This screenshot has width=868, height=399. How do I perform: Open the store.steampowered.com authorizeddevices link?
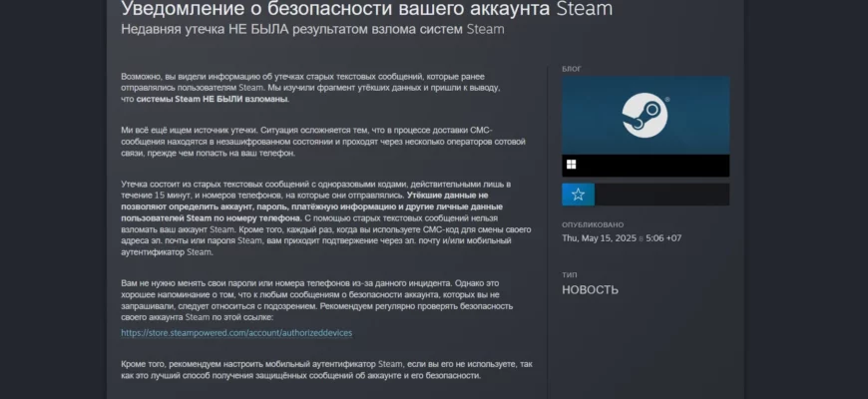(235, 332)
